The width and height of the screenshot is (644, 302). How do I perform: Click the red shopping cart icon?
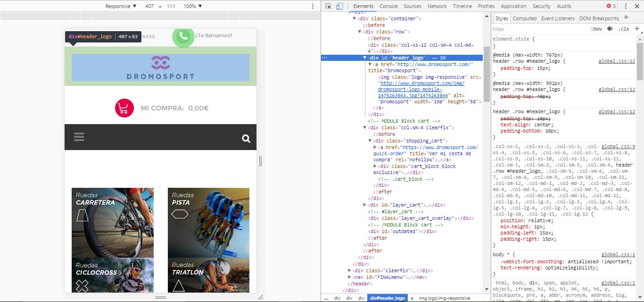click(x=124, y=108)
